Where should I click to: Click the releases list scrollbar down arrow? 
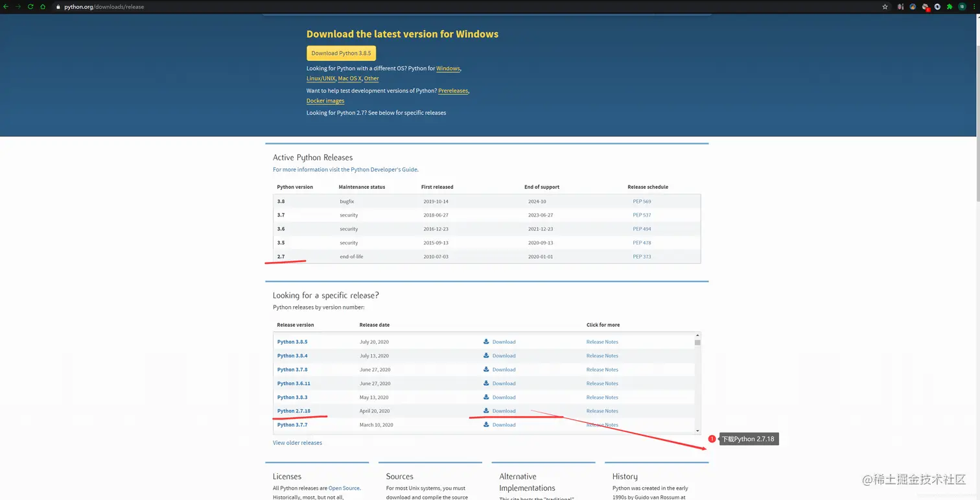(697, 431)
